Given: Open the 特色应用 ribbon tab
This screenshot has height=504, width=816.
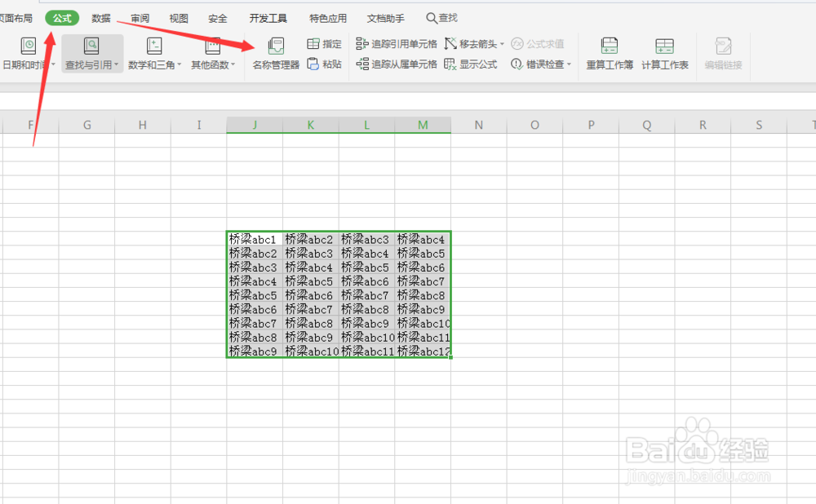Looking at the screenshot, I should pos(328,18).
